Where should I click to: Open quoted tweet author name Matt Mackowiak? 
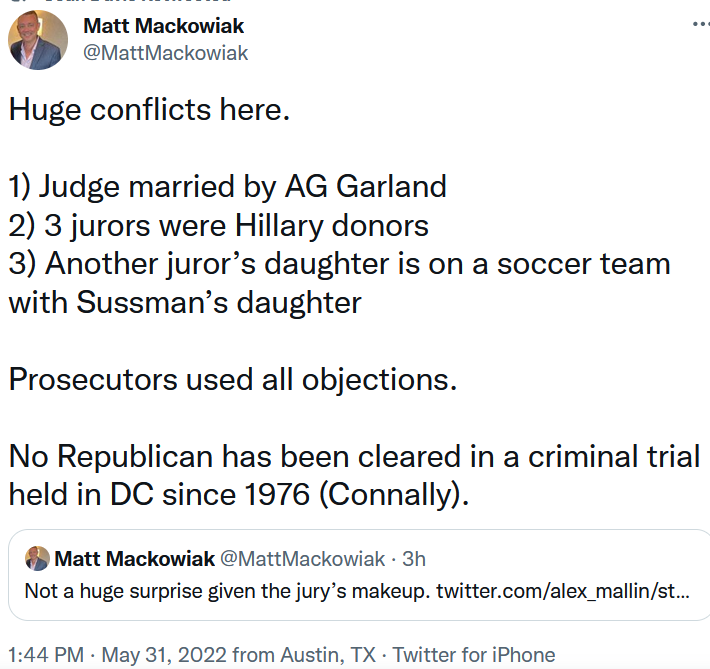tap(134, 558)
